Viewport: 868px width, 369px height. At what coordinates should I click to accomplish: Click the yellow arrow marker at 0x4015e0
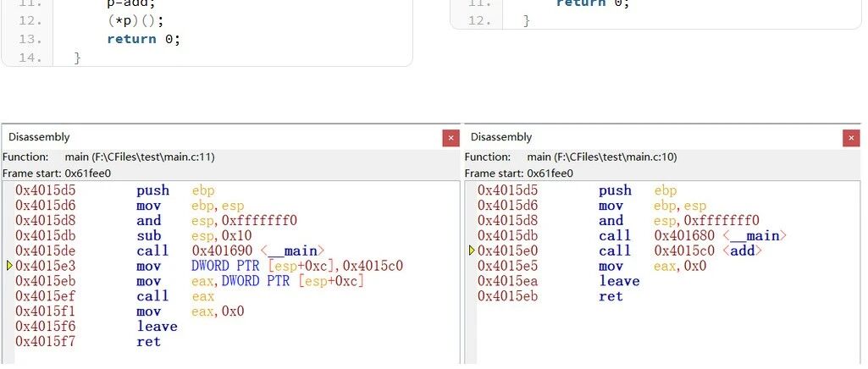tap(472, 251)
